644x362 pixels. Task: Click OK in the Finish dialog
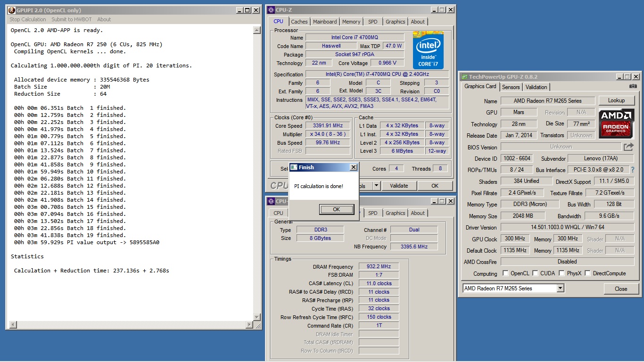click(336, 209)
